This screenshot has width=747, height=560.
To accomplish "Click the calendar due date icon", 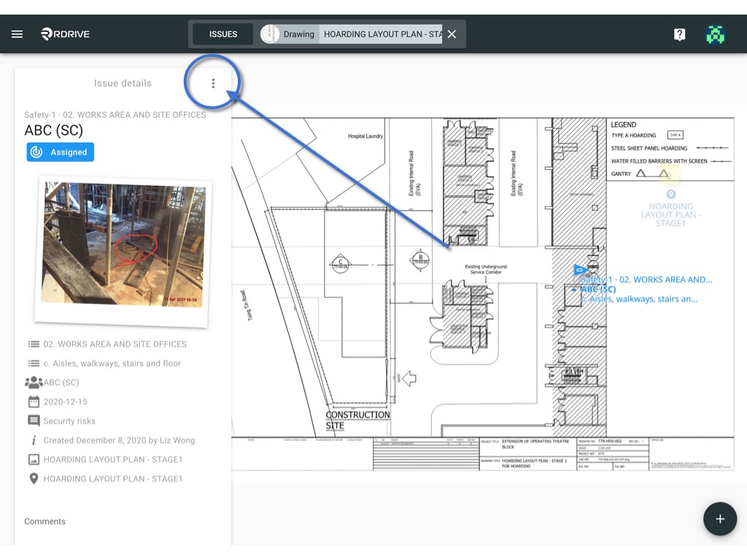I will (34, 402).
